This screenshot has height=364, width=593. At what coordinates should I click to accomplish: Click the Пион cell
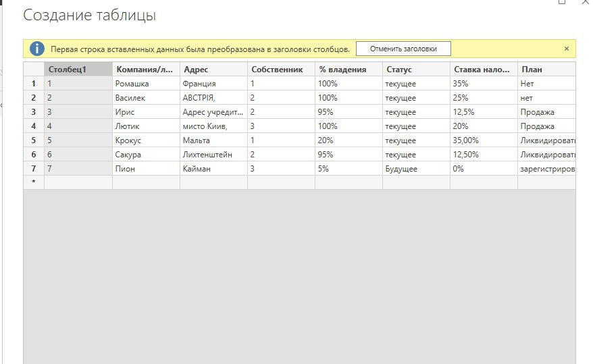(x=146, y=169)
